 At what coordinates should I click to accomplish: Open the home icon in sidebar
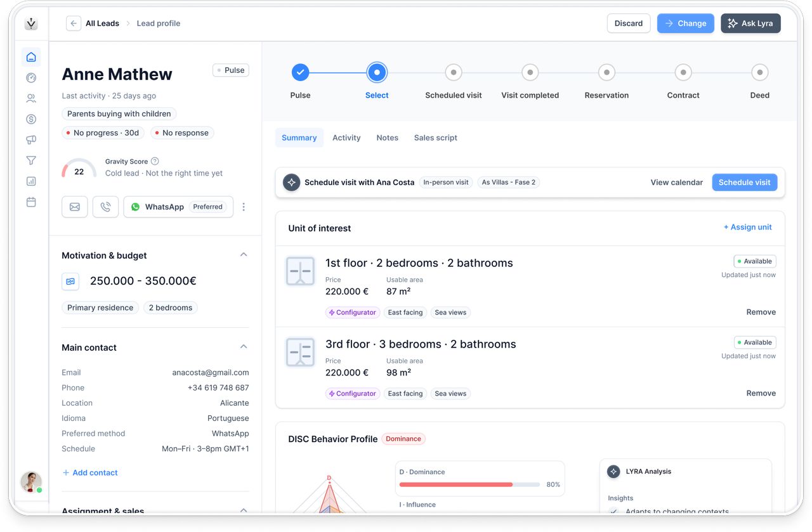click(31, 57)
